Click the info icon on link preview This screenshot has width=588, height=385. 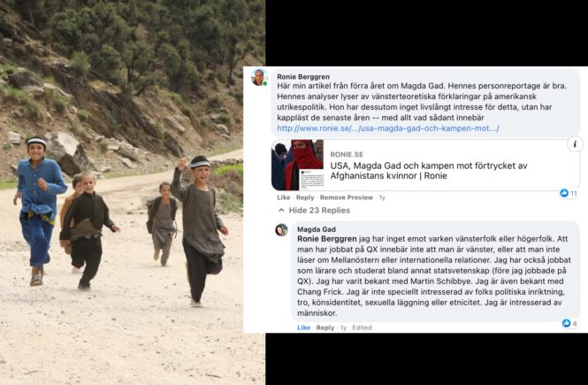pos(575,143)
